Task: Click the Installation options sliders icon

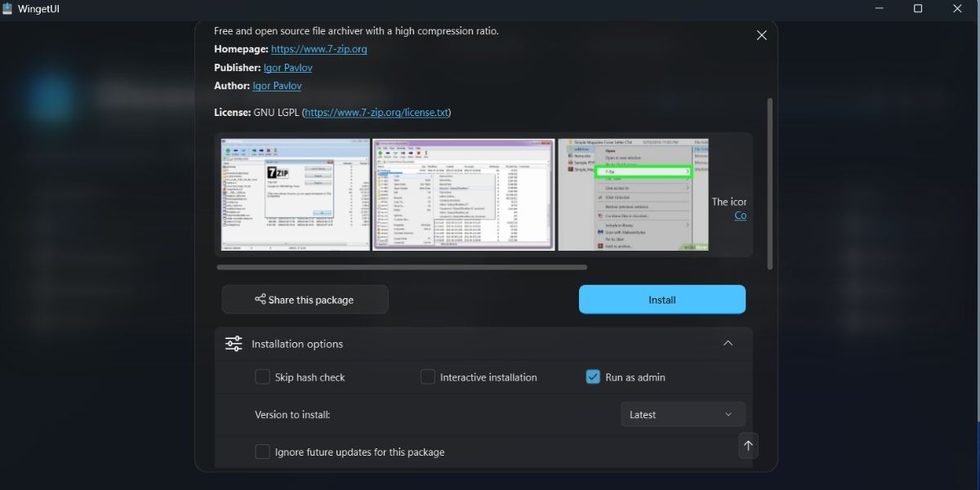Action: click(x=234, y=344)
